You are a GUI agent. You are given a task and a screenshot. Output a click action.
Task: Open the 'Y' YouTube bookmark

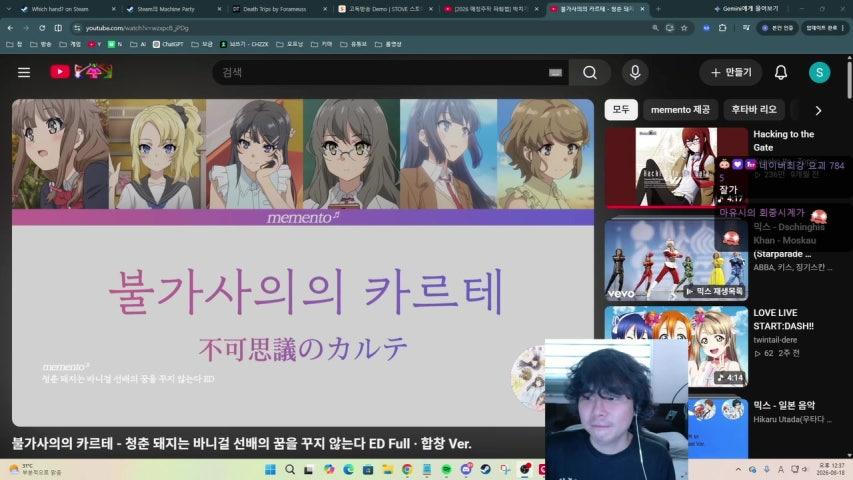[x=95, y=44]
